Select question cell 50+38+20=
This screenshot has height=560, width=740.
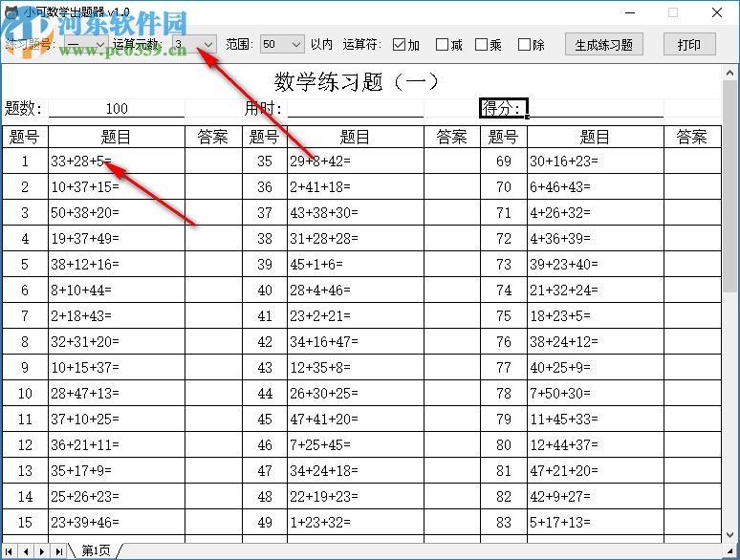(x=117, y=212)
